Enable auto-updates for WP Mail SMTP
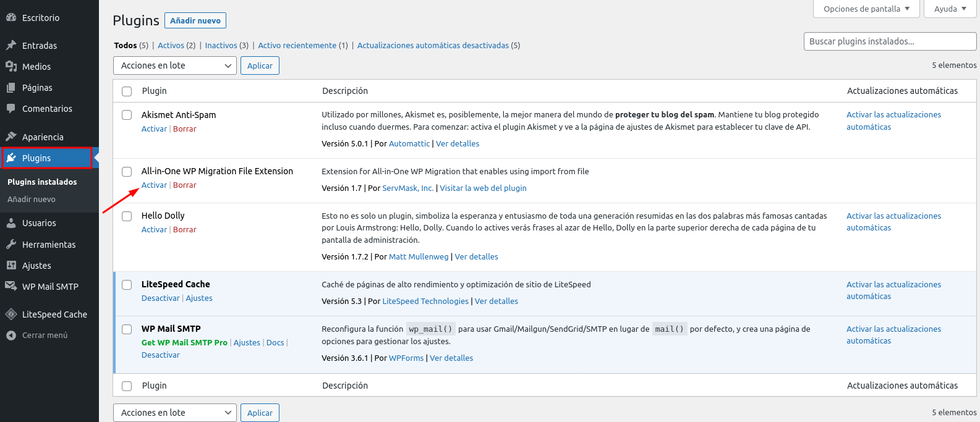Image resolution: width=980 pixels, height=422 pixels. tap(893, 335)
